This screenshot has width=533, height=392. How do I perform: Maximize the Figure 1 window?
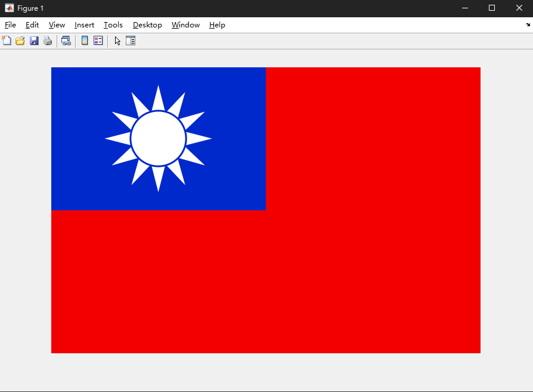(492, 8)
